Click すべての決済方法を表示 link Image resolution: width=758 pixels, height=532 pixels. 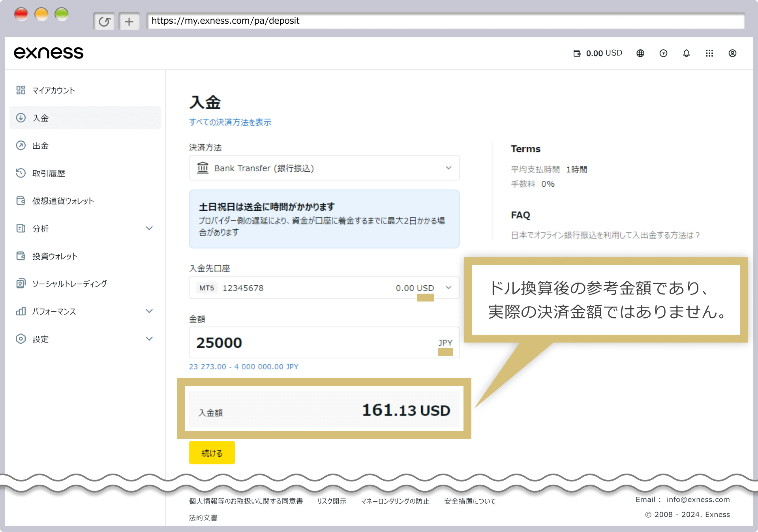[230, 122]
